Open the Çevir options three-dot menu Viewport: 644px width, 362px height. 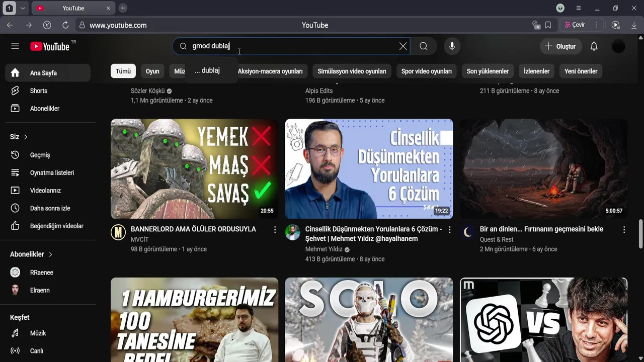coord(597,25)
